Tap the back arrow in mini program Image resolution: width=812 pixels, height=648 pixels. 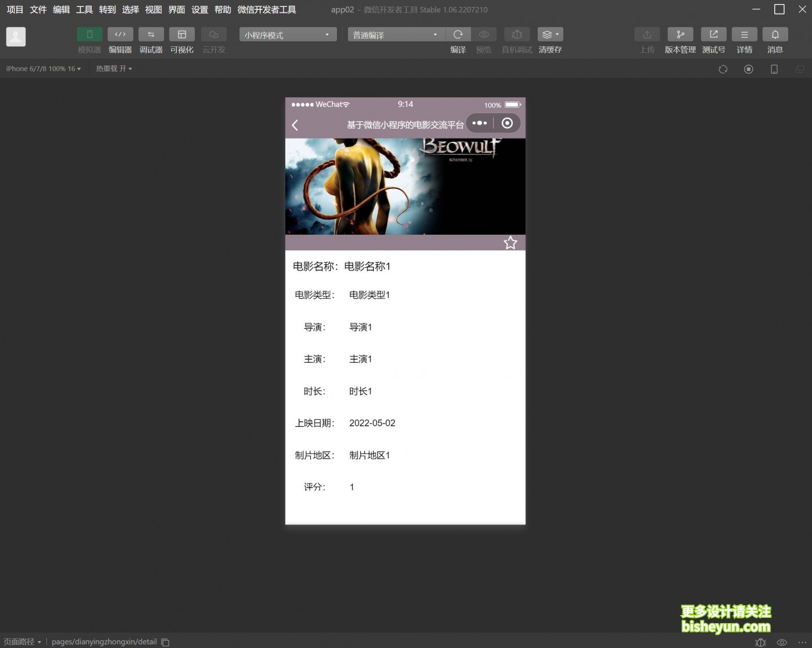pos(295,125)
